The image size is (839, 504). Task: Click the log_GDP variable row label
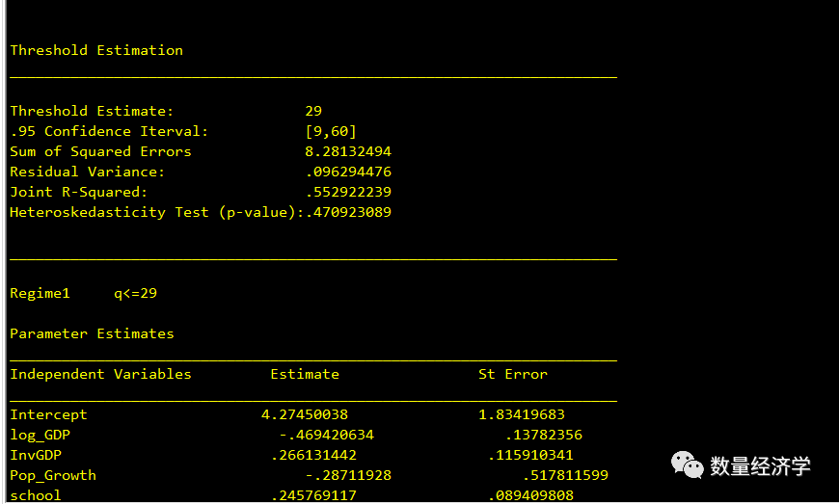[x=41, y=435]
